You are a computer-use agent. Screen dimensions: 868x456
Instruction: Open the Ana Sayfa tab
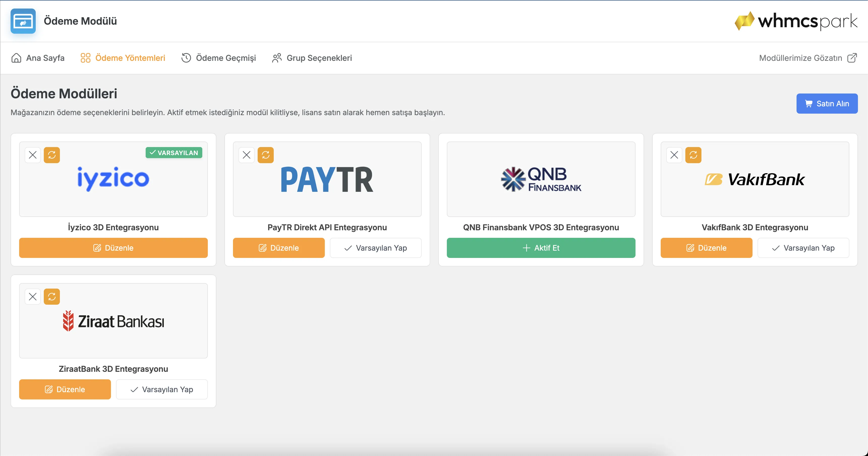pyautogui.click(x=38, y=58)
